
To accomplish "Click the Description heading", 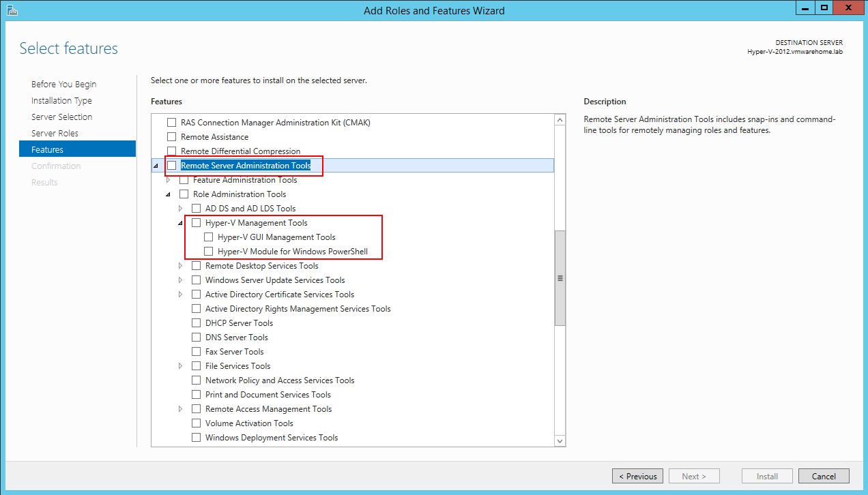I will (605, 102).
